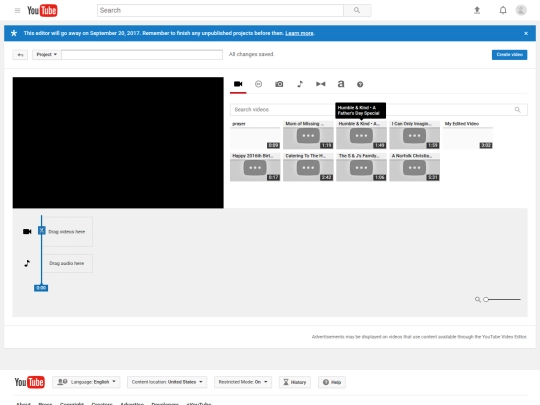Screen dimensions: 540x405
Task: Click the timeline video track camera icon
Action: point(27,231)
